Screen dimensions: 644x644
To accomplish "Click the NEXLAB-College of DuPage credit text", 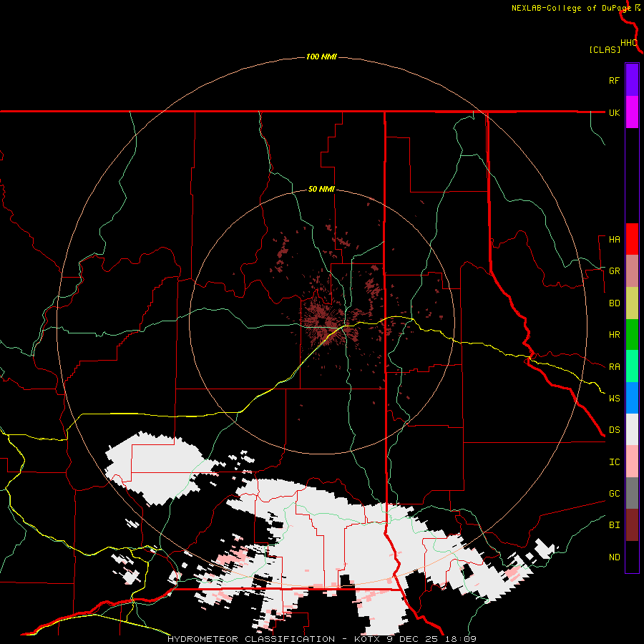I will pos(572,8).
